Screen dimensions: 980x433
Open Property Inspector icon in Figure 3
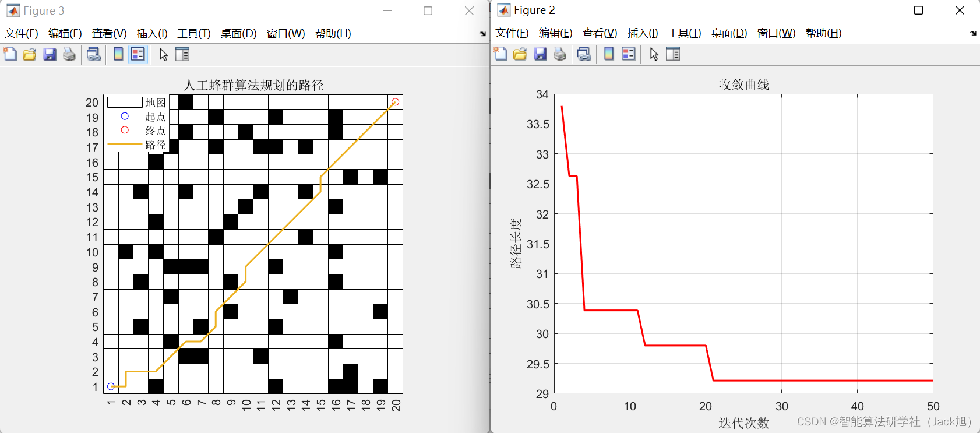click(x=182, y=54)
